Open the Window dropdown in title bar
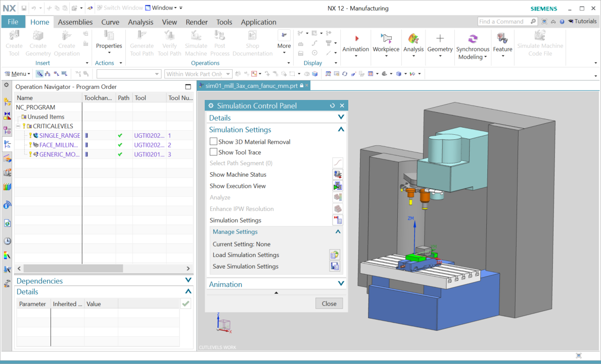601x364 pixels. coord(161,8)
